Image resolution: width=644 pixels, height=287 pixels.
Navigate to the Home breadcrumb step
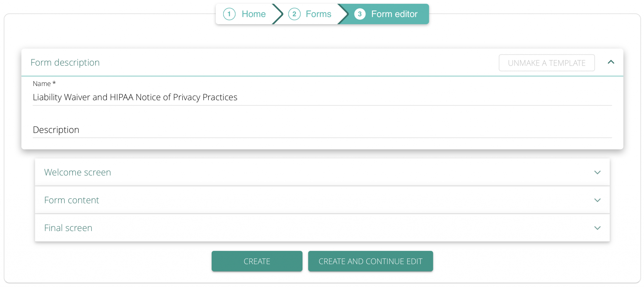click(x=253, y=14)
